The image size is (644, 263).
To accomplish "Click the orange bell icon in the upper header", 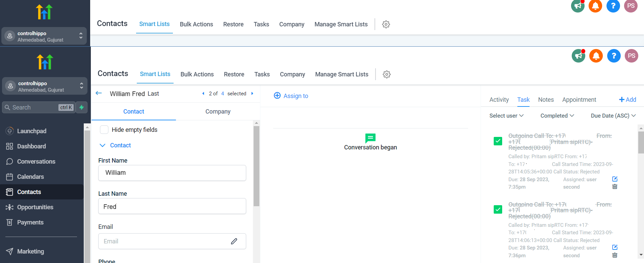I will (x=595, y=6).
